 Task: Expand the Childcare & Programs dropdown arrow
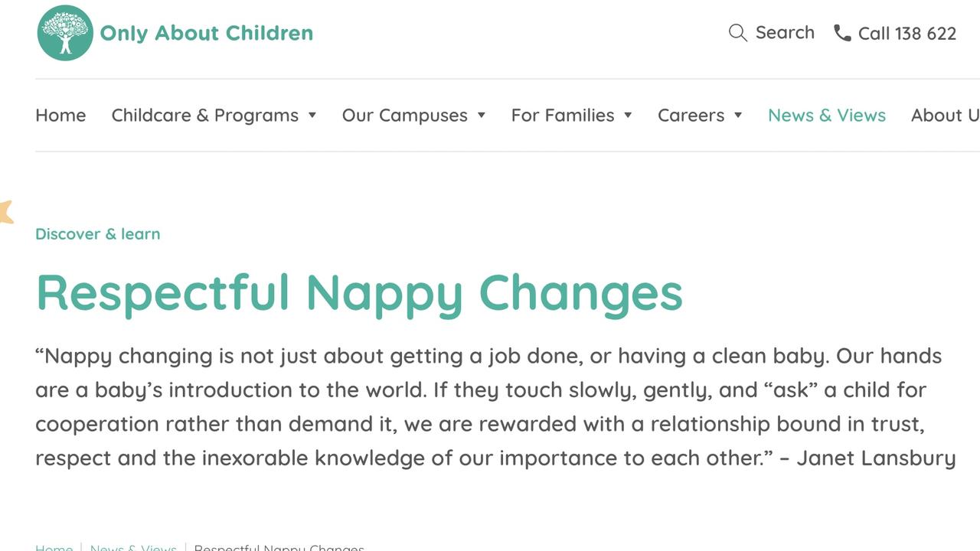point(312,116)
